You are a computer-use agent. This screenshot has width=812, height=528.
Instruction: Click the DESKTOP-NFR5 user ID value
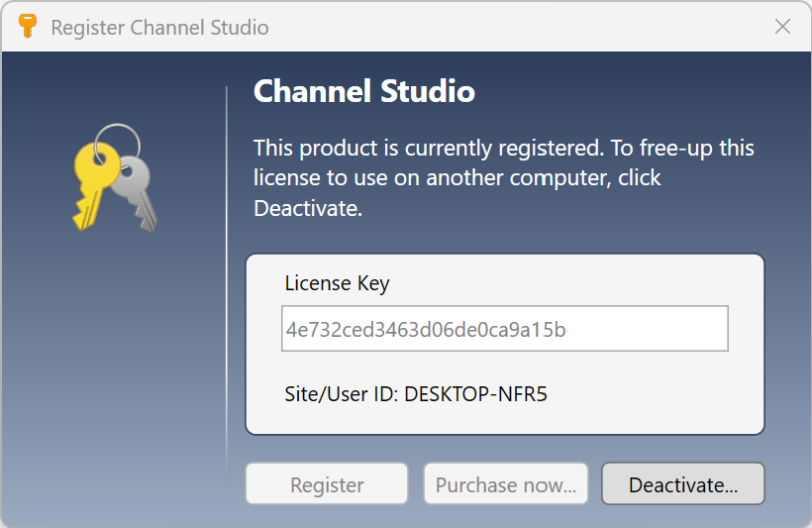point(475,394)
